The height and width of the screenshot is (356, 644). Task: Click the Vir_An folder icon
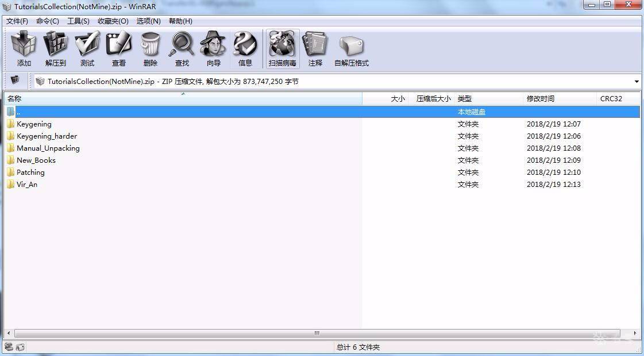coord(11,184)
